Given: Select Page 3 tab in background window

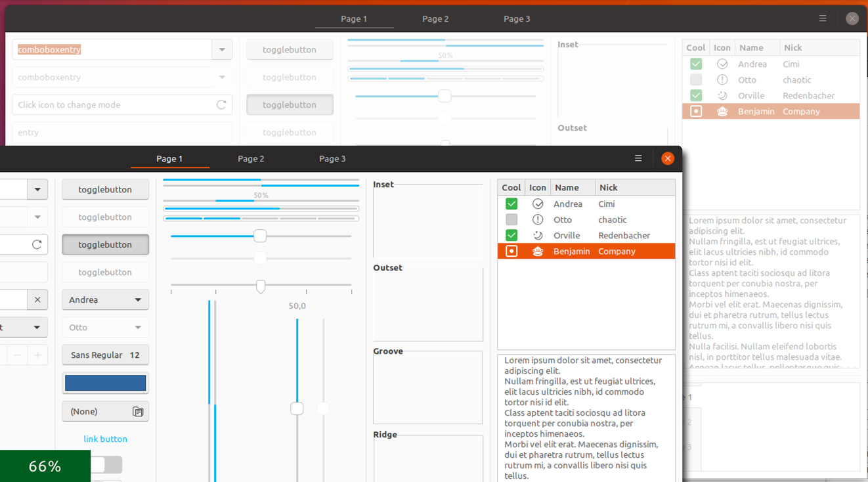Looking at the screenshot, I should click(x=517, y=18).
